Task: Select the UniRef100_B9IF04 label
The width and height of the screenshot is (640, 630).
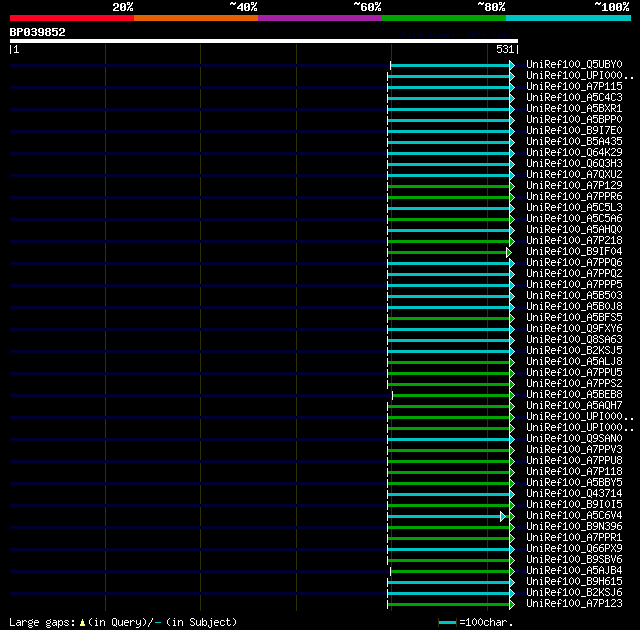Action: pyautogui.click(x=574, y=252)
